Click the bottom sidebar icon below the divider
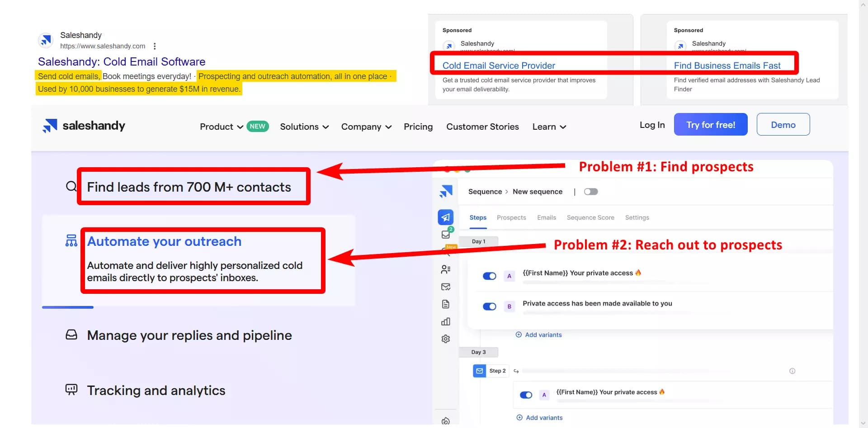This screenshot has height=428, width=868. point(446,421)
